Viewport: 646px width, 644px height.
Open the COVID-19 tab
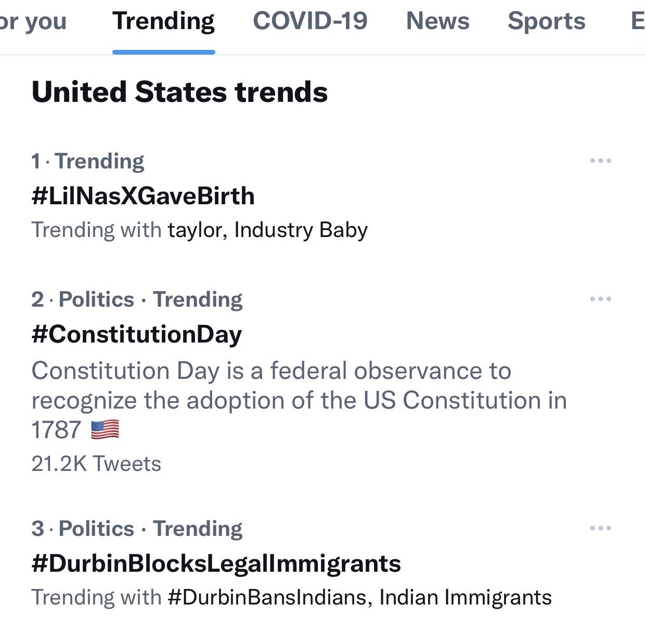[x=310, y=22]
